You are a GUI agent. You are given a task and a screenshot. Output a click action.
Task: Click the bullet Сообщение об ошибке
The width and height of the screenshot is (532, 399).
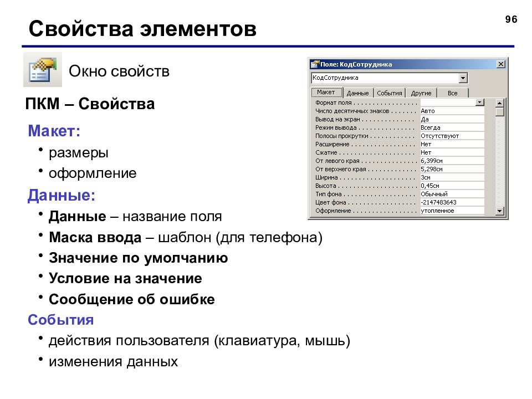(132, 299)
